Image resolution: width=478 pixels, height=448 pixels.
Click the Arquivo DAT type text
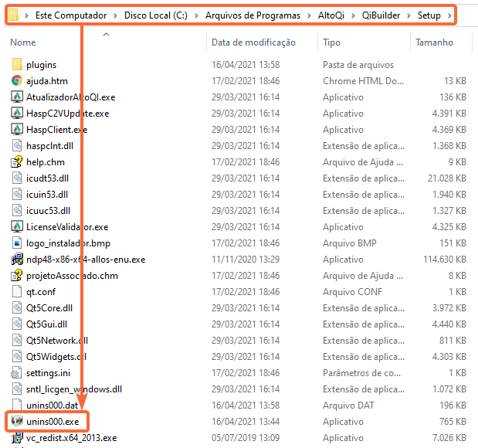pos(348,406)
